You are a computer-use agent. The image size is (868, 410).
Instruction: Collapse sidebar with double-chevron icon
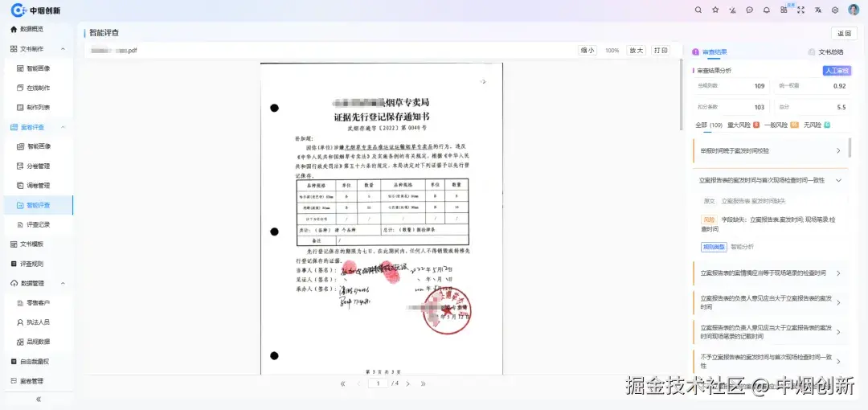[39, 399]
